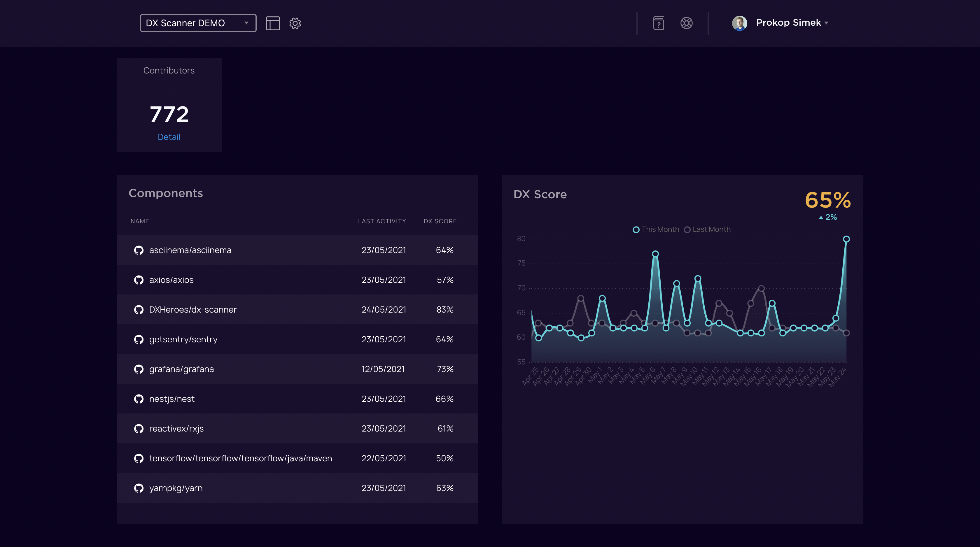Click GitHub icon beside asciinema/asciinema
980x547 pixels.
[x=139, y=250]
